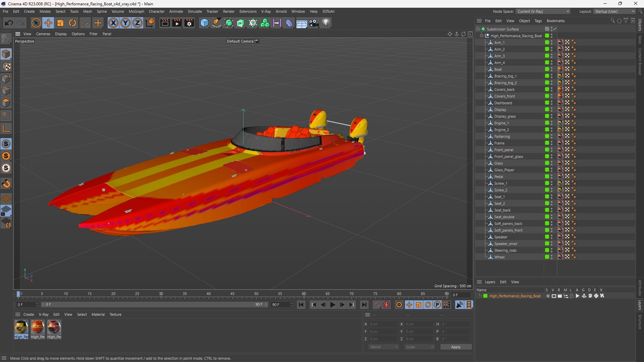Open Bookmarks in Object Manager

pyautogui.click(x=555, y=21)
